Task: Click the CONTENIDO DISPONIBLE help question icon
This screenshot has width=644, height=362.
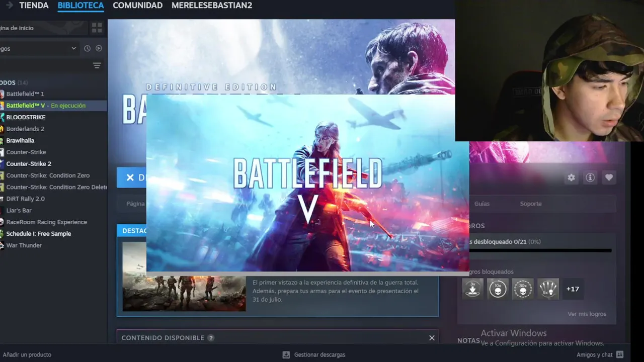Action: click(x=211, y=338)
